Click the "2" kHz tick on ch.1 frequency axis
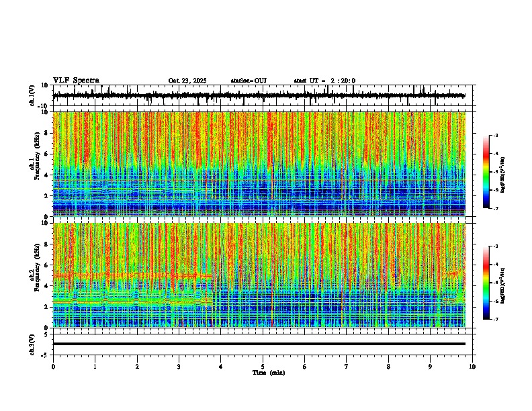Image resolution: width=532 pixels, height=411 pixels. point(47,196)
